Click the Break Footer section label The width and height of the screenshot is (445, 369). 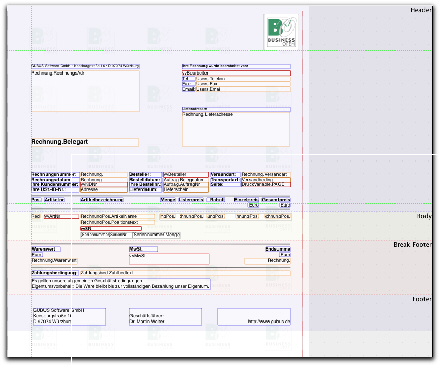pos(413,245)
